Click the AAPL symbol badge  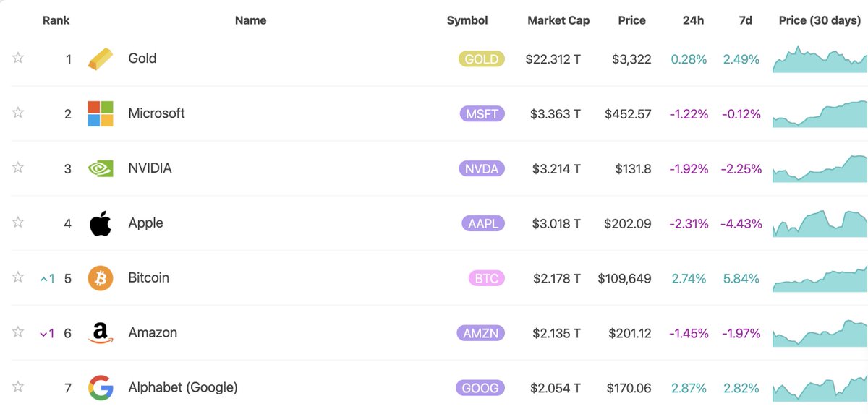coord(483,224)
